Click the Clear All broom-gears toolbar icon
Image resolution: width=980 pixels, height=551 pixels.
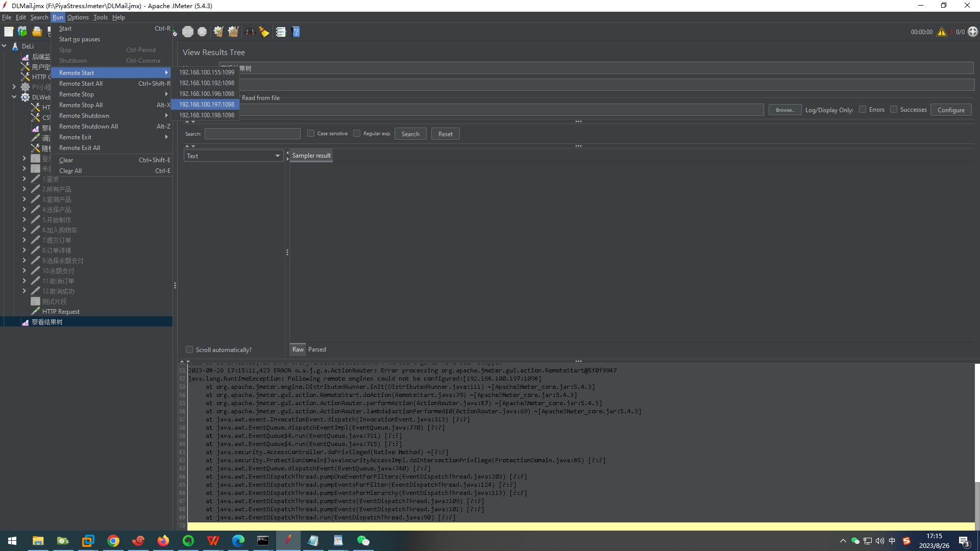click(x=233, y=32)
